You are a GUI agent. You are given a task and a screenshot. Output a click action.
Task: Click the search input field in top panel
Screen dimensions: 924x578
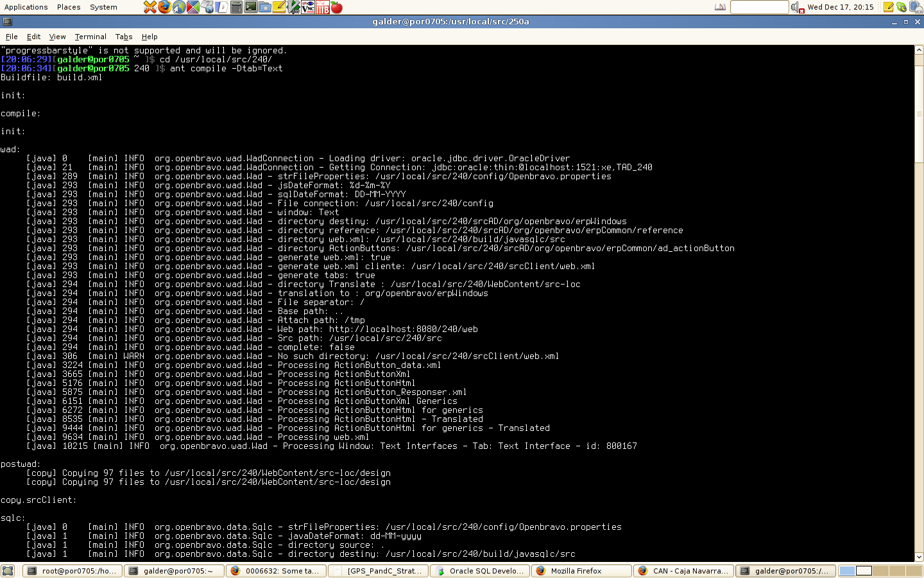point(759,7)
